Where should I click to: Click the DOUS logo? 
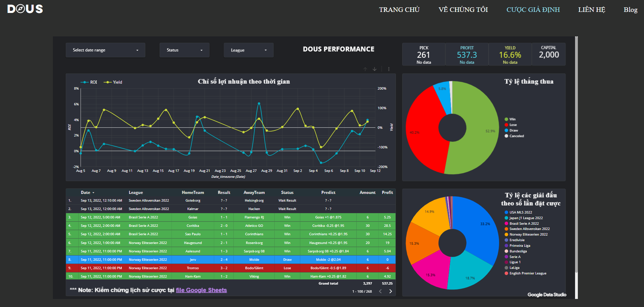[x=25, y=9]
